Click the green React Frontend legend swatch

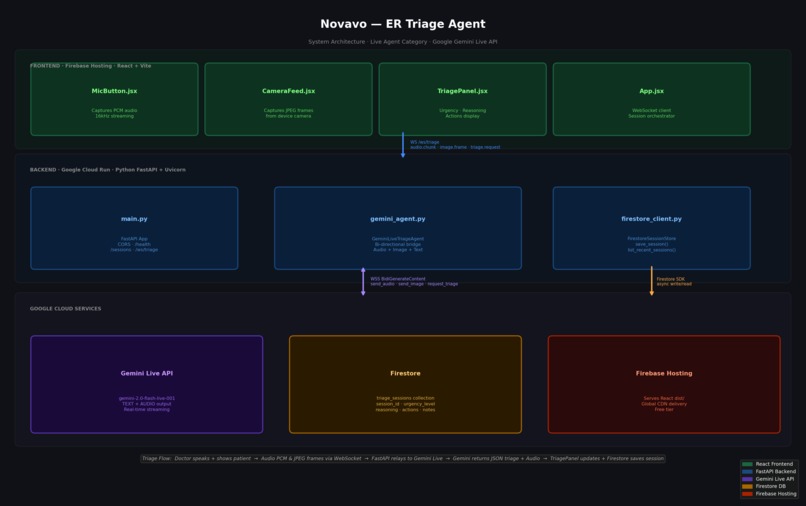747,464
